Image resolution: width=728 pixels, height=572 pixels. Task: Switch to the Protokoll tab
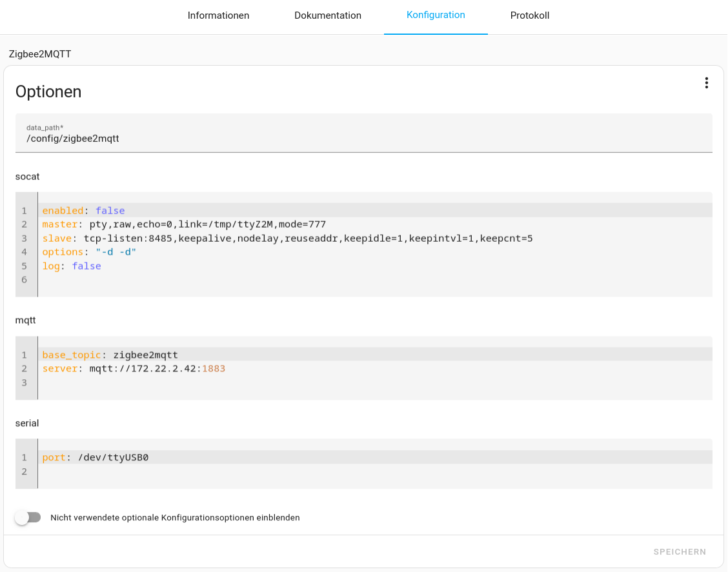[x=529, y=15]
